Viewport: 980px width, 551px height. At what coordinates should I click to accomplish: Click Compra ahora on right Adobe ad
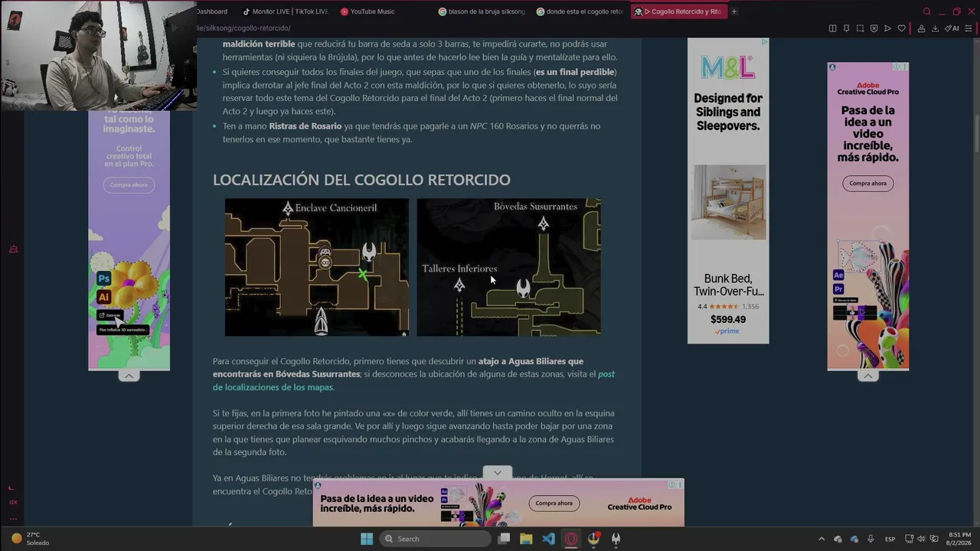867,184
